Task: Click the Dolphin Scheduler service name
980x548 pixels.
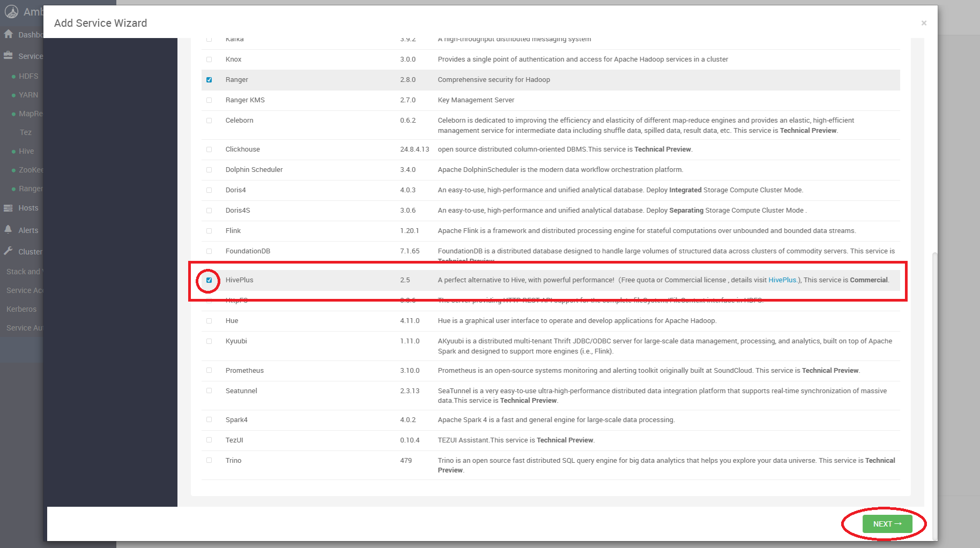Action: coord(254,170)
